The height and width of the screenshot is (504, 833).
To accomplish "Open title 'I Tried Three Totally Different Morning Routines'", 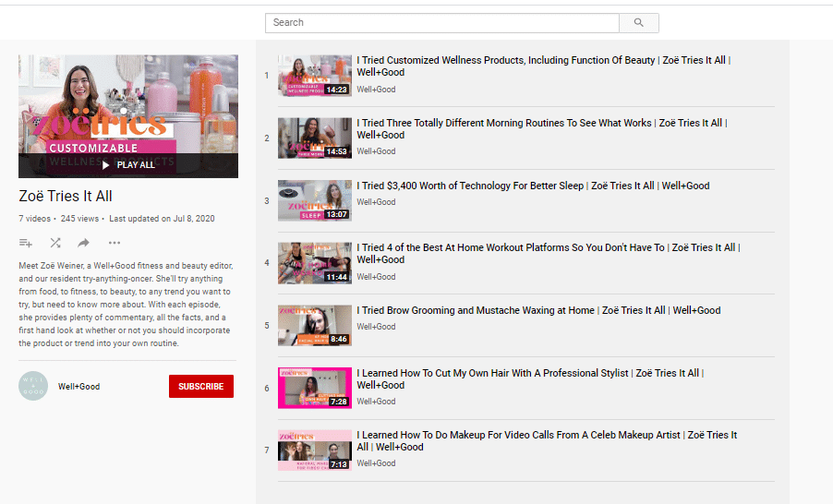I will point(542,129).
